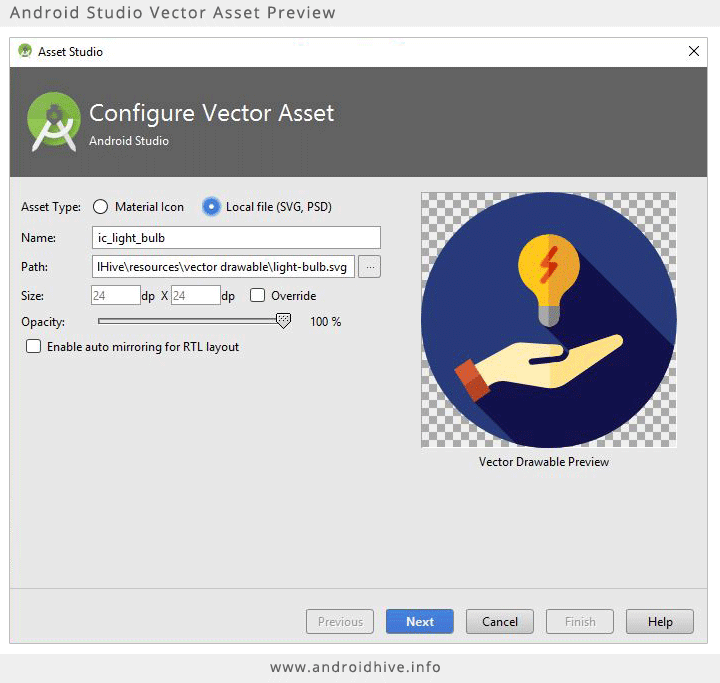Open Help for Asset Studio
Viewport: 720px width, 683px height.
[660, 621]
